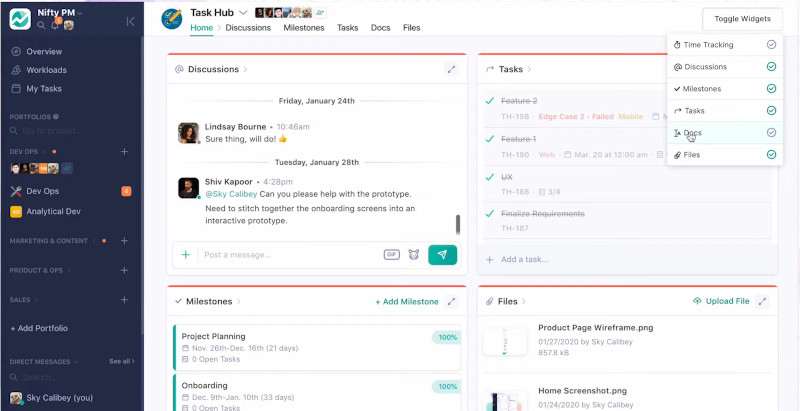Screen dimensions: 800x411
Task: Add a project to Marketing & Content
Action: (x=124, y=241)
